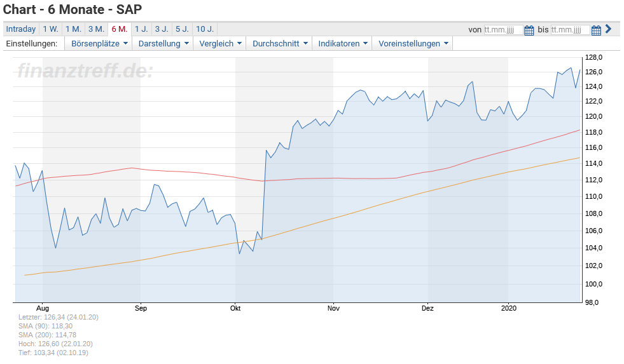This screenshot has height=364, width=624.
Task: Select the 6 M. time range tab
Action: [x=120, y=29]
